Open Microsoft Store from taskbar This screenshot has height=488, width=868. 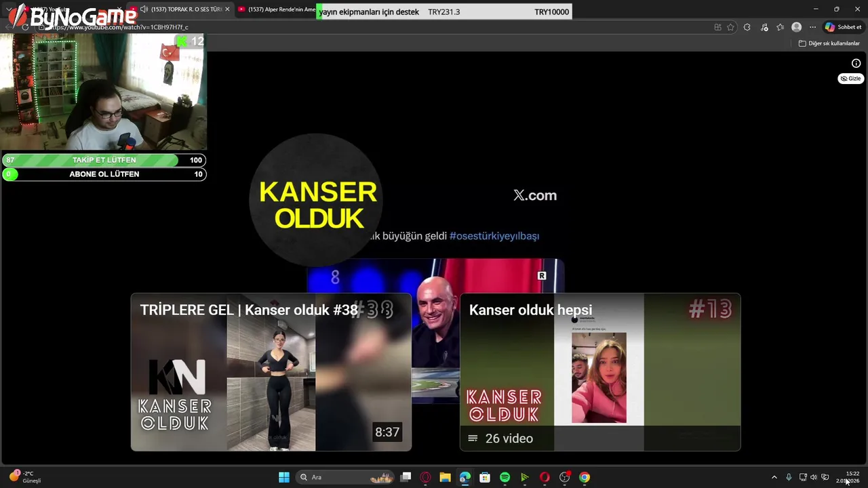click(485, 477)
